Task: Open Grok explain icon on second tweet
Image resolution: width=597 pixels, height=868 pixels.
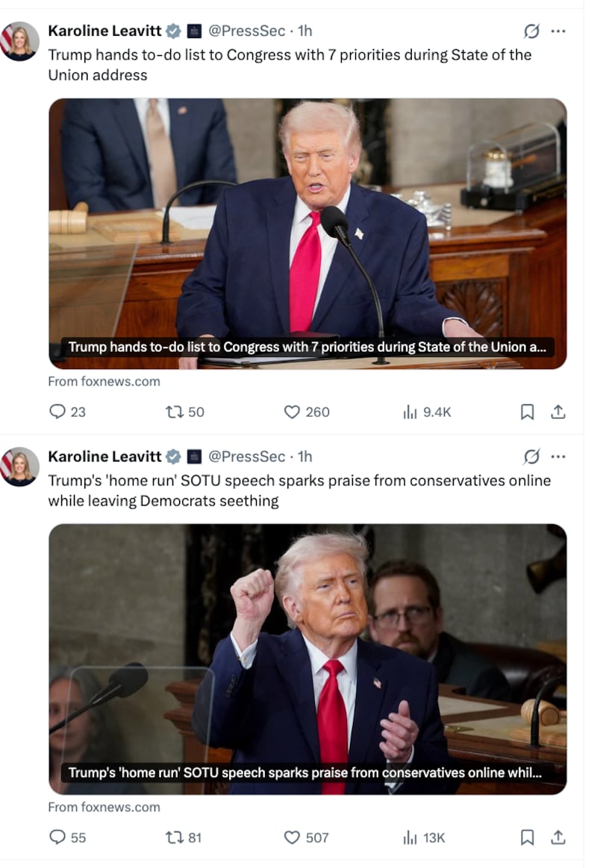Action: (x=531, y=456)
